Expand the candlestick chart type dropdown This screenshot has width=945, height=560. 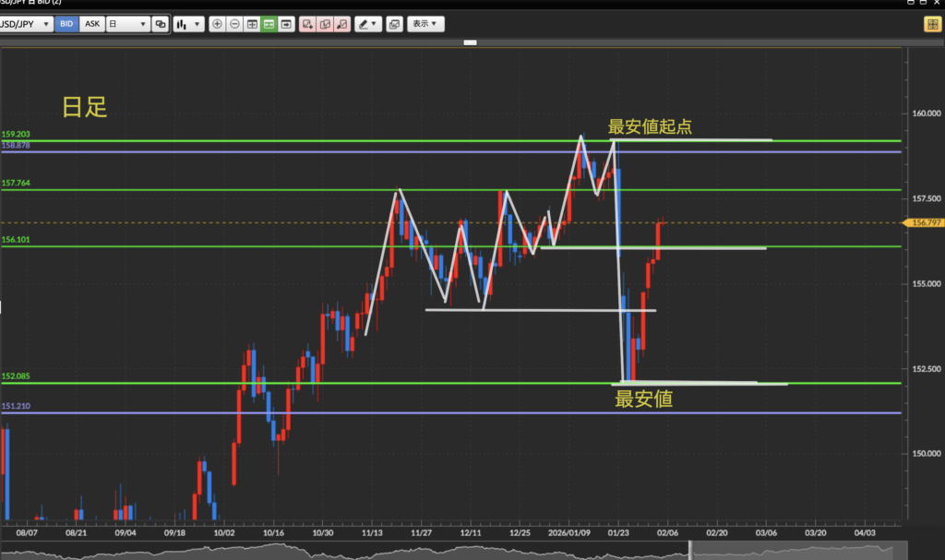pos(189,24)
